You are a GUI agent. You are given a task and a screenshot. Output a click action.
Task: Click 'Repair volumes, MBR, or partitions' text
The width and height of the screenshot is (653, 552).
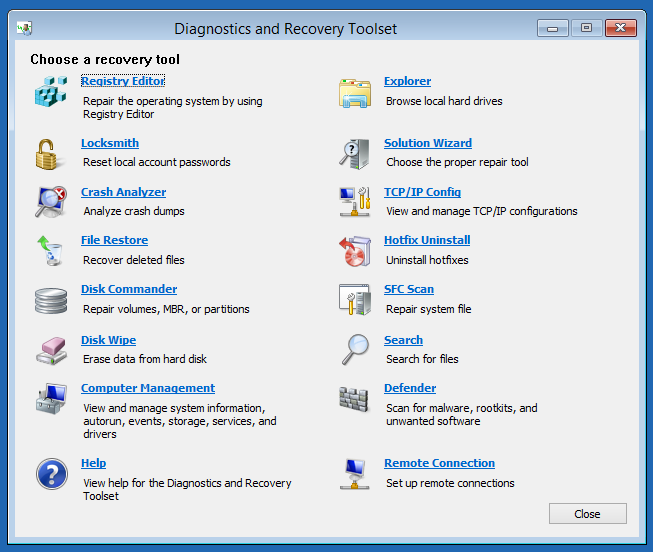pyautogui.click(x=166, y=309)
